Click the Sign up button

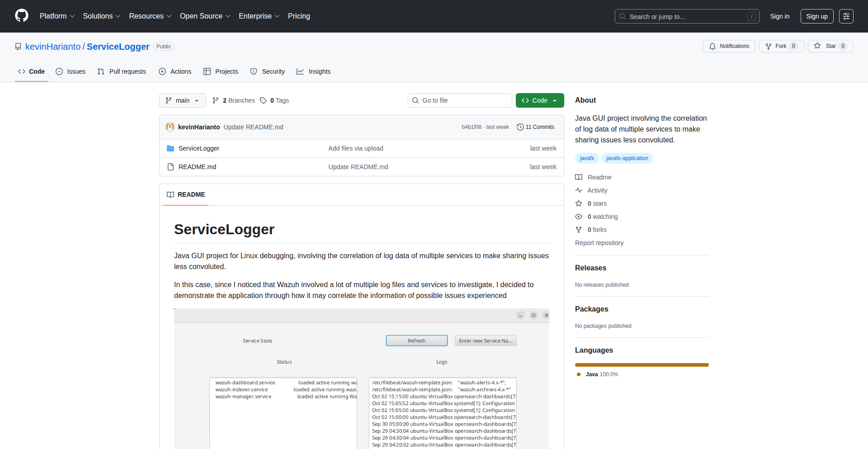pyautogui.click(x=817, y=16)
